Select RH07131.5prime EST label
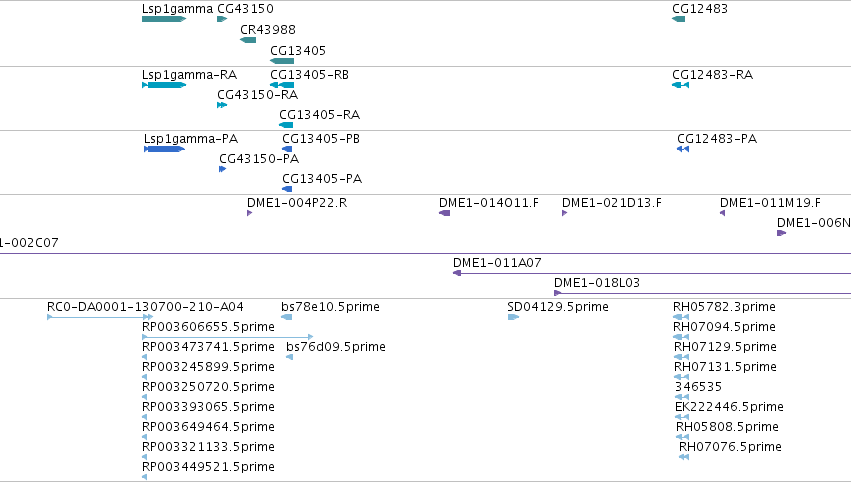This screenshot has height=482, width=851. (x=726, y=367)
